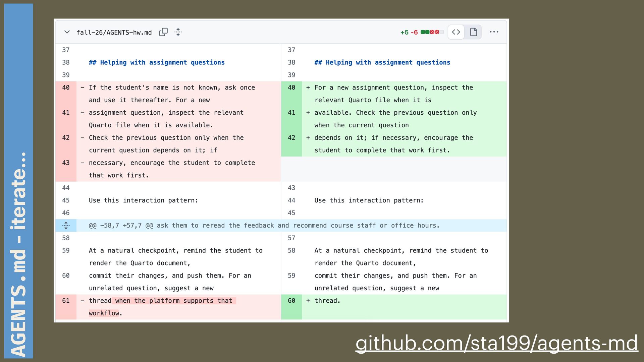Open the github.com/sta199/agents-md link

[x=496, y=343]
